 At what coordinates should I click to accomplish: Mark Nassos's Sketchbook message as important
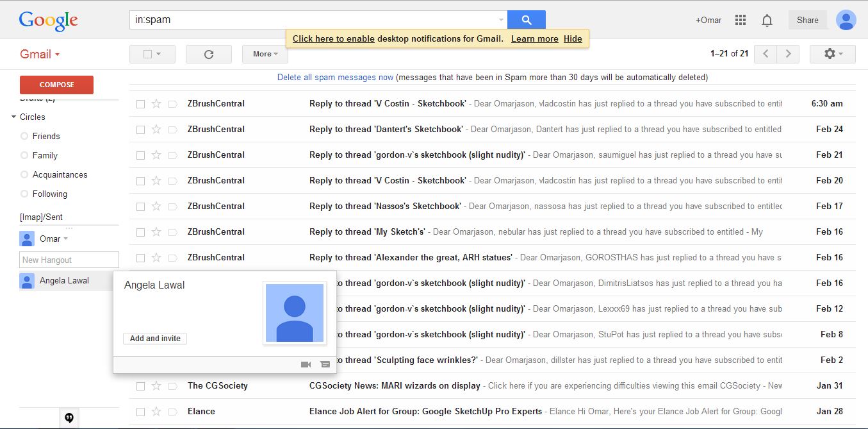click(x=172, y=206)
